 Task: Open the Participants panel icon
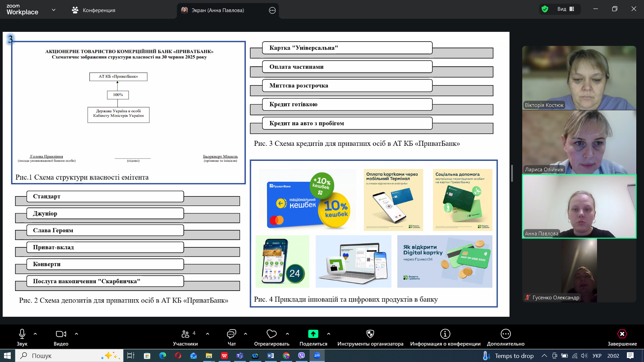point(185,334)
